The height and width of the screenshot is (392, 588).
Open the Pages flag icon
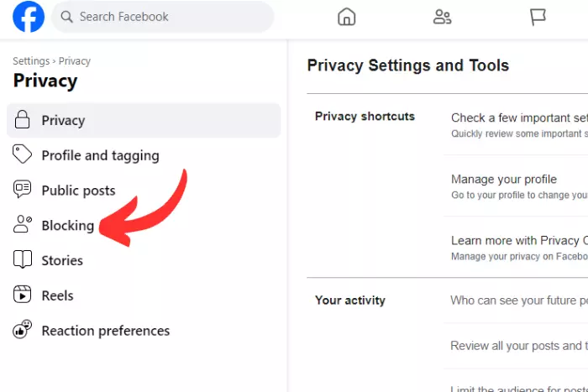click(538, 18)
